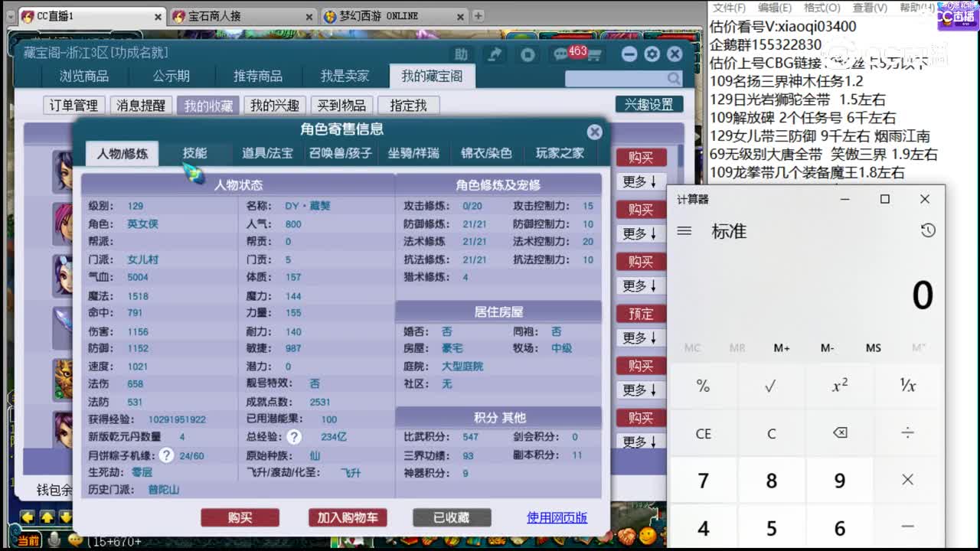980x551 pixels.
Task: Switch to the 召唤兽/孩子 tab
Action: point(341,153)
